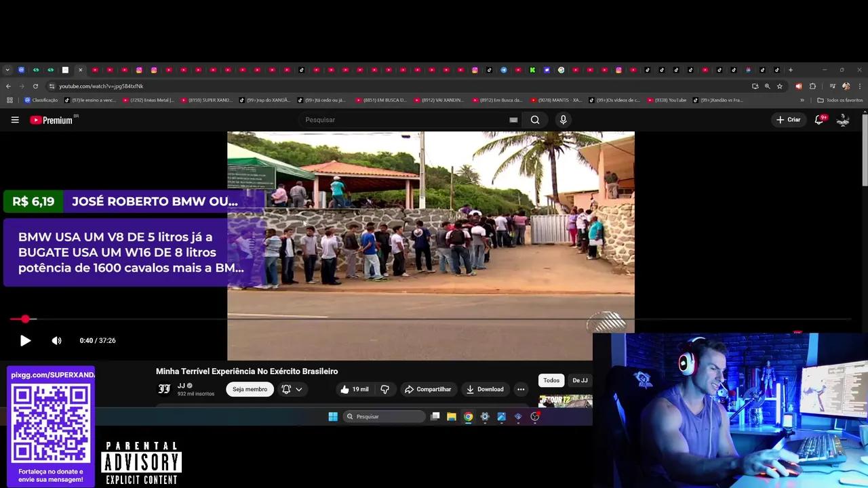Click the Windows taskbar Pesquisar search box
The width and height of the screenshot is (868, 488).
384,417
